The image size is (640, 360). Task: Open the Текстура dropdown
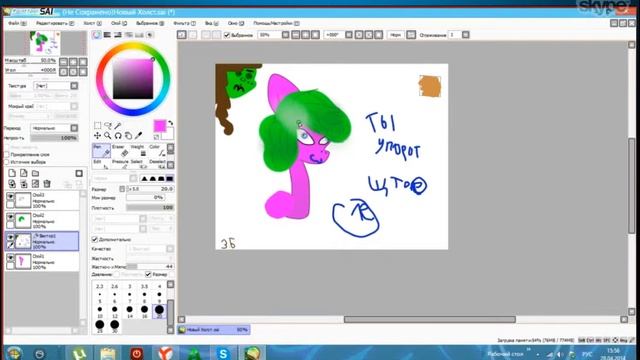[74, 86]
